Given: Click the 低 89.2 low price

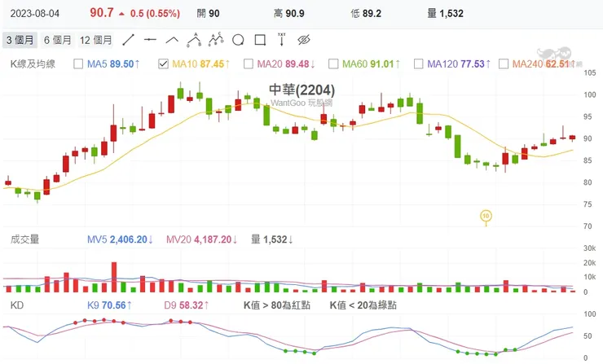Looking at the screenshot, I should tap(366, 14).
